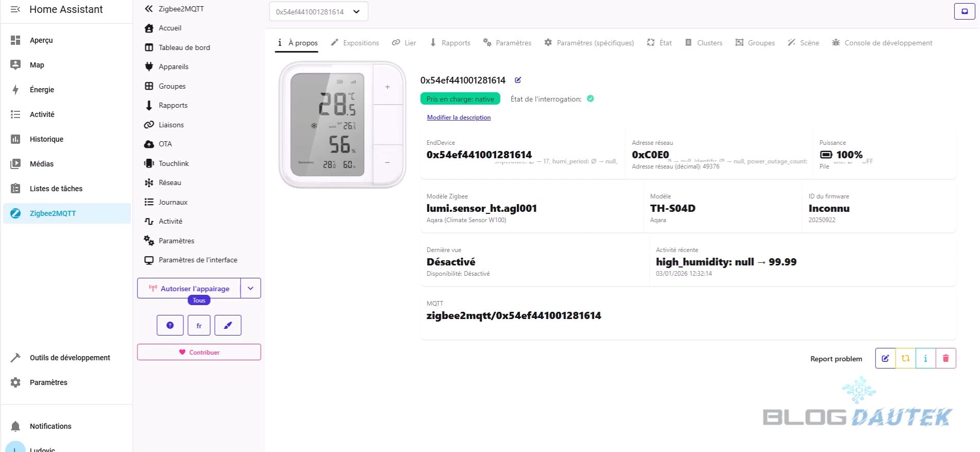Collapse the Home Assistant sidebar menu
The width and height of the screenshot is (980, 452).
(x=15, y=9)
